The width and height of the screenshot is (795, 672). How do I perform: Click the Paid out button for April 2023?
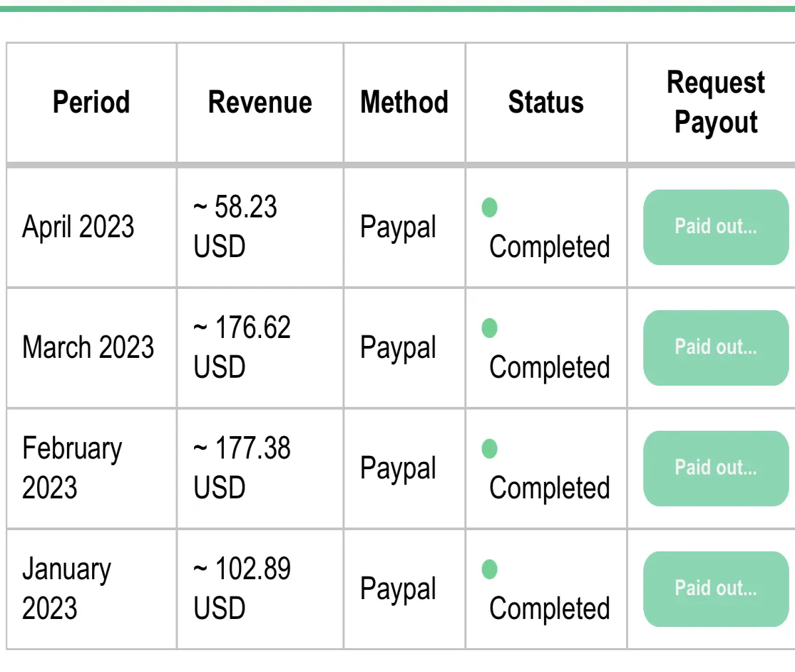click(x=715, y=227)
